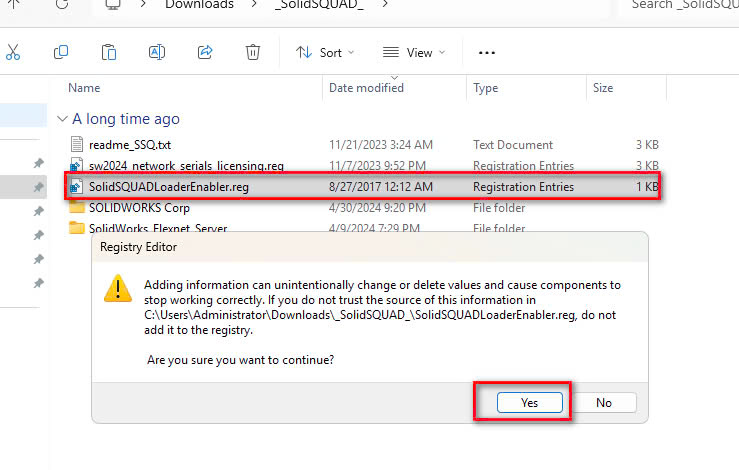The height and width of the screenshot is (470, 739).
Task: Open the View dropdown
Action: point(414,52)
